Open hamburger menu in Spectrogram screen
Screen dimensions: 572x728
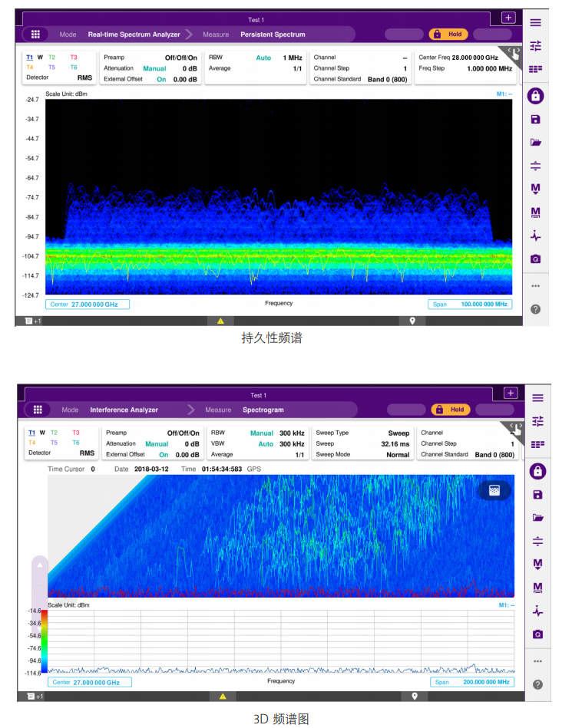[x=537, y=398]
